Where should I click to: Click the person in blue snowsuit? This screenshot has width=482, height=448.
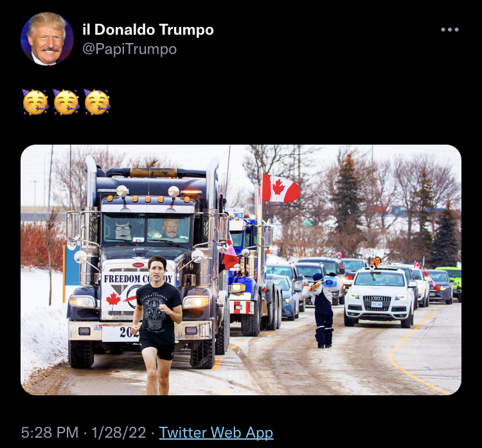coord(323,310)
